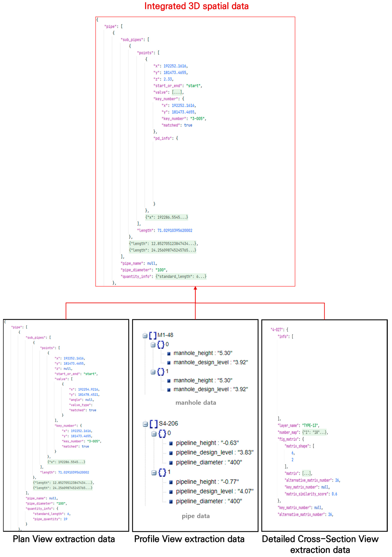This screenshot has height=557, width=392.
Task: Click the array bracket icon beside S4-206
Action: [154, 424]
